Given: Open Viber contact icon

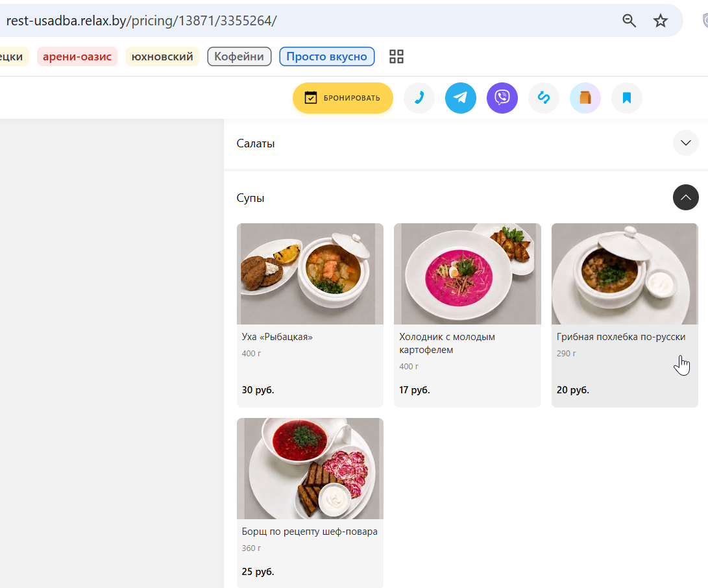Looking at the screenshot, I should tap(502, 98).
